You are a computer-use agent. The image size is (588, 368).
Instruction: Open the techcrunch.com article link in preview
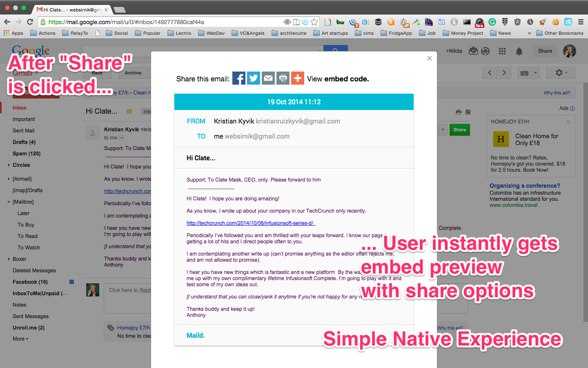251,223
